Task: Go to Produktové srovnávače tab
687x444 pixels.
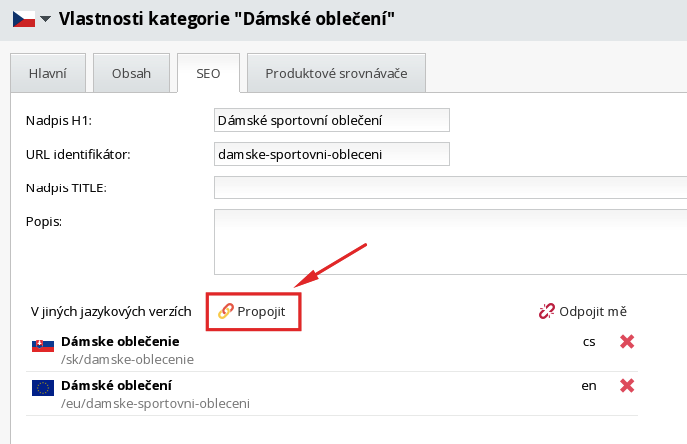Action: pos(336,73)
